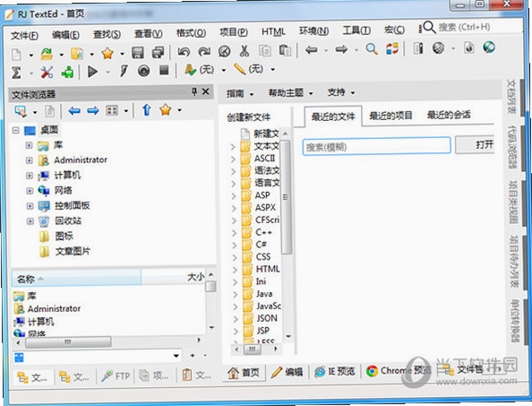
Task: Click the file browser forward arrow
Action: coord(93,110)
